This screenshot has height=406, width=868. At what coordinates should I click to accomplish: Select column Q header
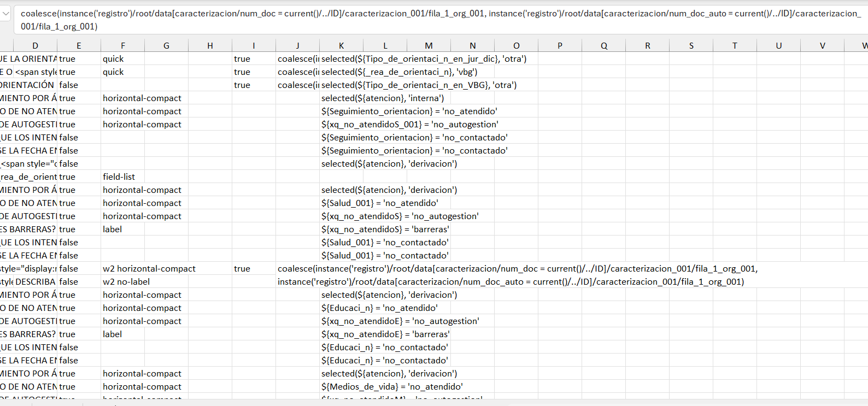click(603, 46)
